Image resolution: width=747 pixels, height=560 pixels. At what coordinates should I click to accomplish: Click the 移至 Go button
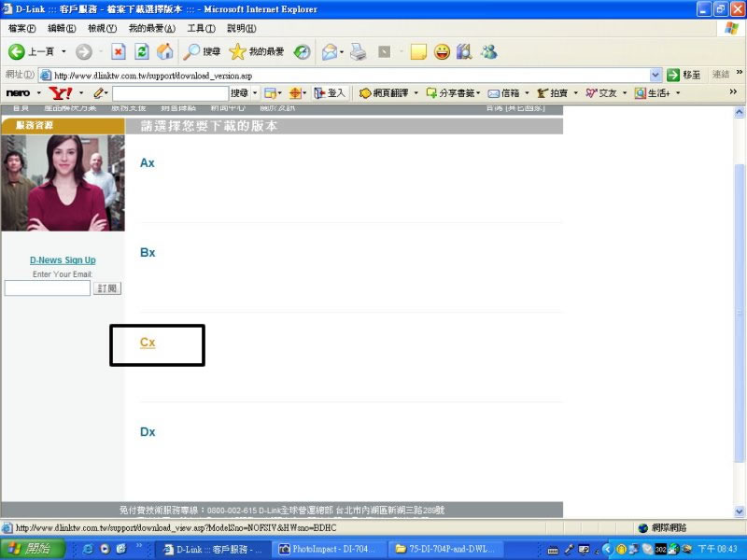(684, 75)
